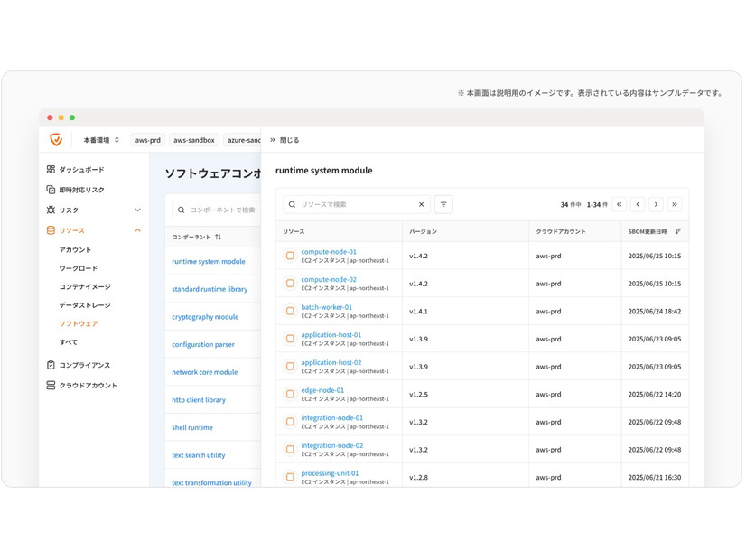This screenshot has height=560, width=746.
Task: Open the filter icon beside resource search
Action: [x=443, y=205]
